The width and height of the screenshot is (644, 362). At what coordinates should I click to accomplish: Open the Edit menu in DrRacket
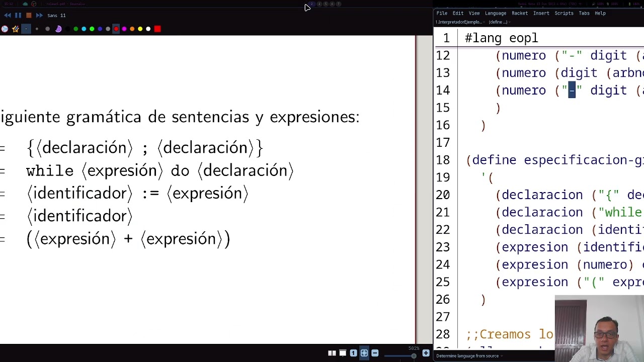click(458, 13)
